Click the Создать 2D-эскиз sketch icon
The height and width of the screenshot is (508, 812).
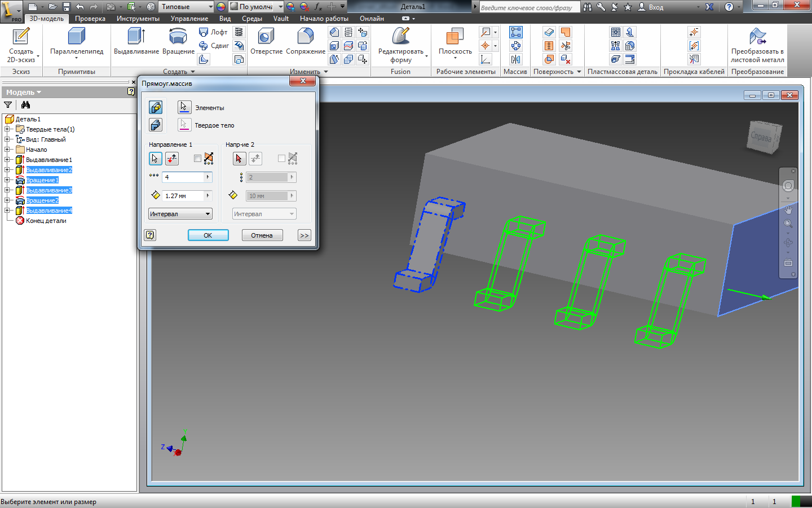[21, 37]
